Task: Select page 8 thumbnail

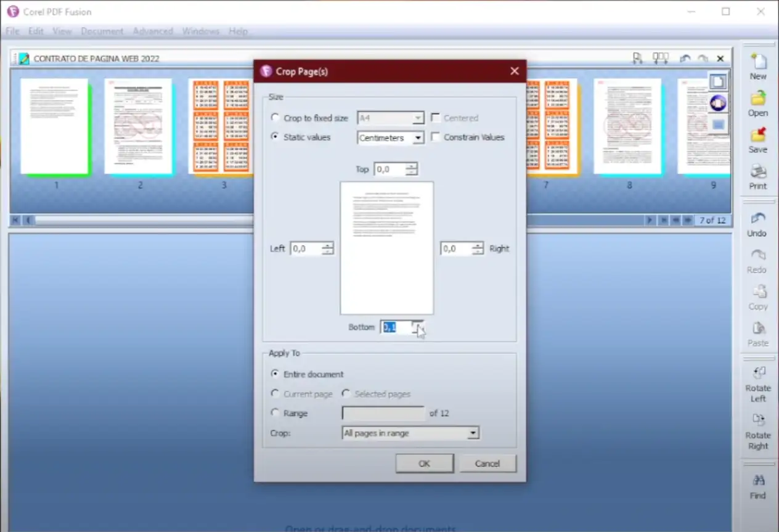Action: coord(627,126)
